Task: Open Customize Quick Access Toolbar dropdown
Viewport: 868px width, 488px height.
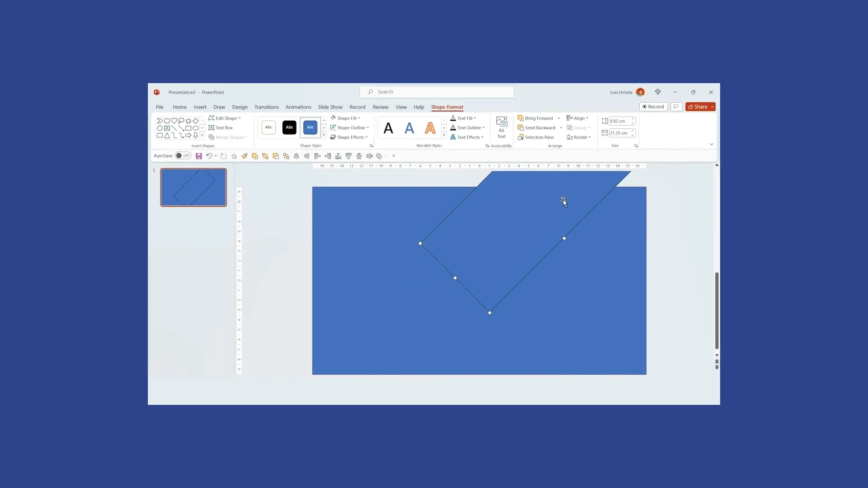Action: pos(393,156)
